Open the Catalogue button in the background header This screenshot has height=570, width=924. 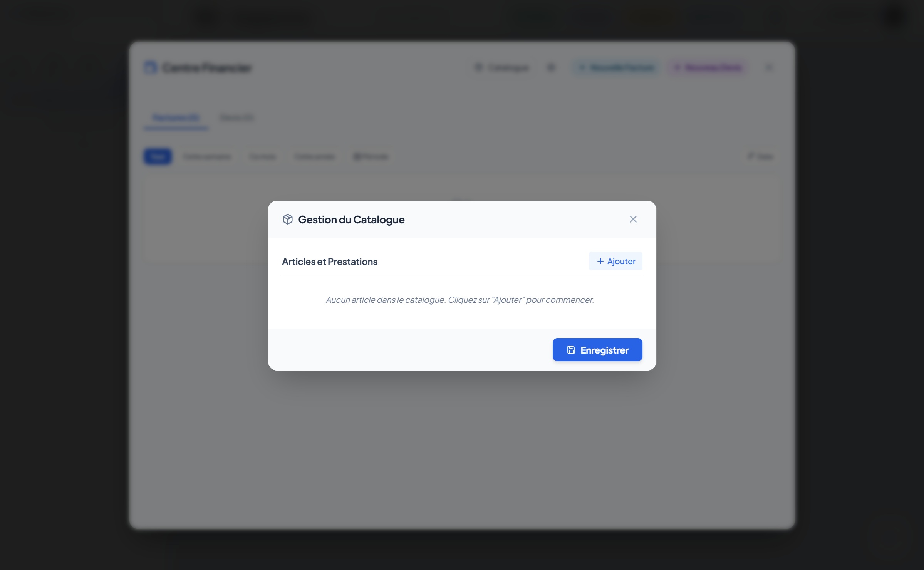pos(502,68)
